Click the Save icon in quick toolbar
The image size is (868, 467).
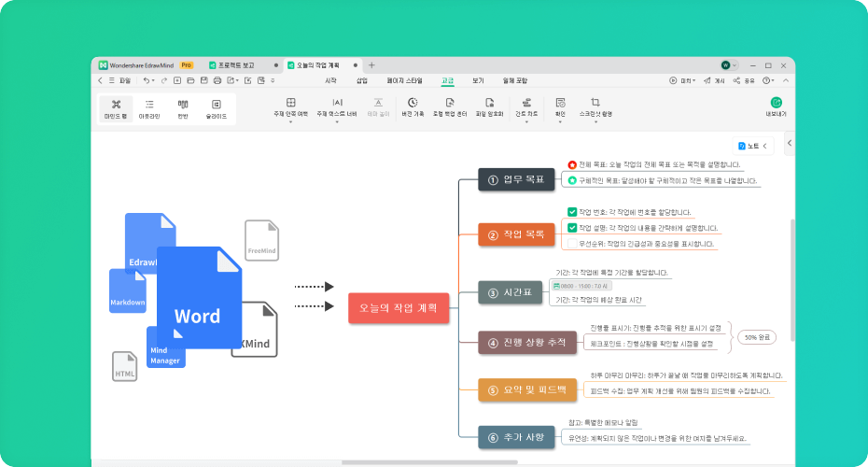[203, 81]
